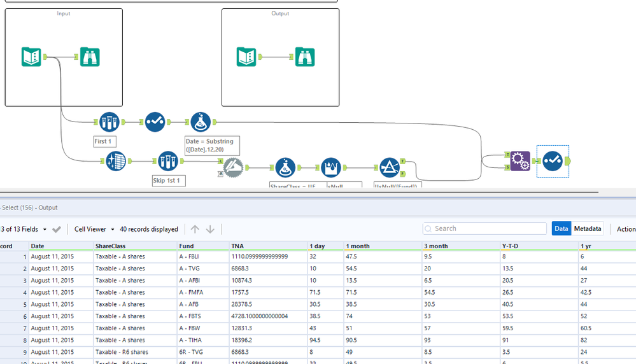Click the Sample tool labeled First 1

[109, 122]
